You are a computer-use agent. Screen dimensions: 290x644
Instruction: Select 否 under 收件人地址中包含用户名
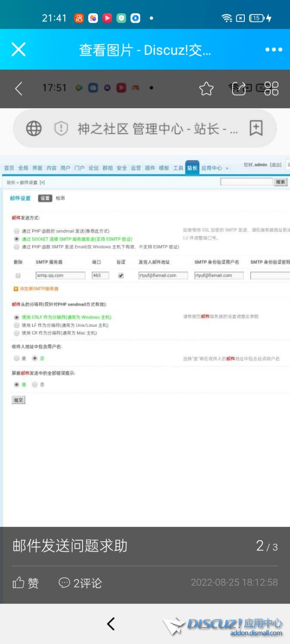click(35, 358)
